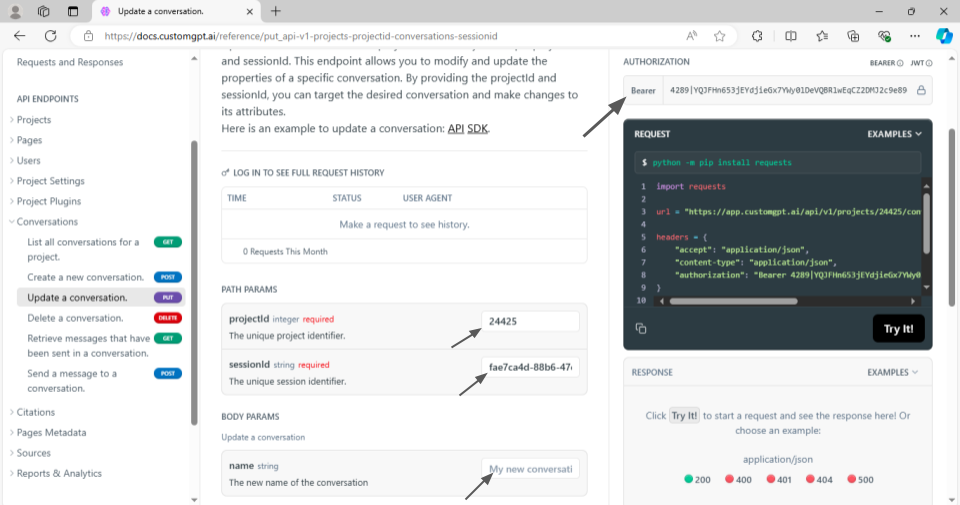The image size is (960, 505).
Task: Follow the SDK example link
Action: click(478, 129)
